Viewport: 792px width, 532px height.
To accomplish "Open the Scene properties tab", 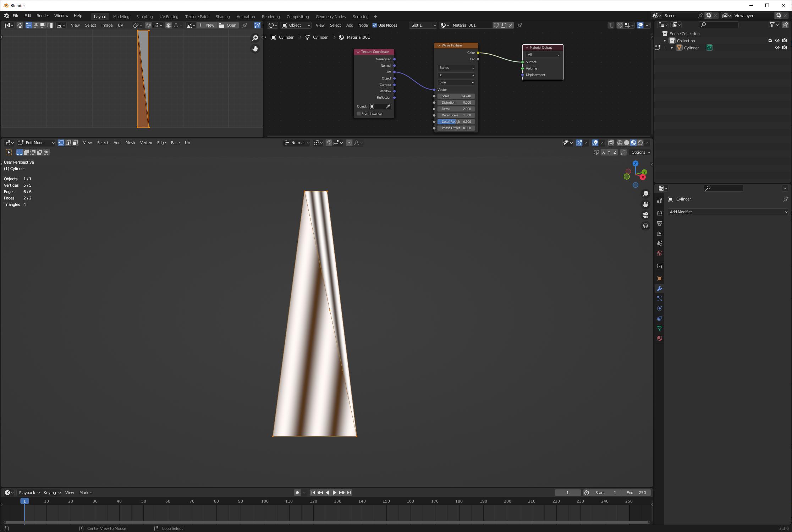I will tap(660, 243).
